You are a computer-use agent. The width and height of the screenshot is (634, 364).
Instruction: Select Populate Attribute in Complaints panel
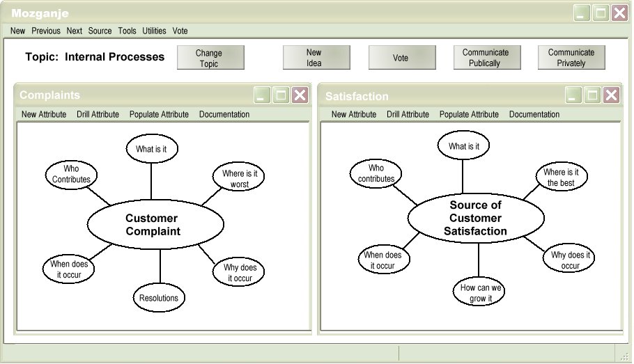(159, 114)
